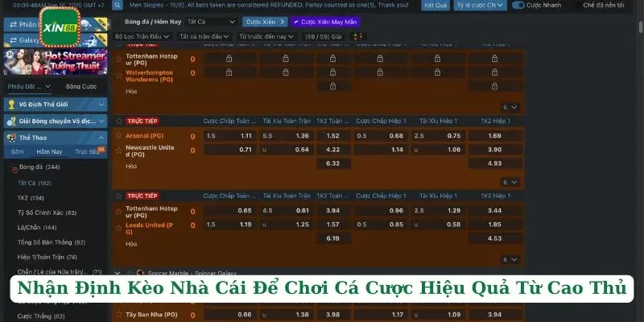Viewport: 644px width, 322px height.
Task: Click the red icon beside Bóng đá (244)
Action: point(15,169)
